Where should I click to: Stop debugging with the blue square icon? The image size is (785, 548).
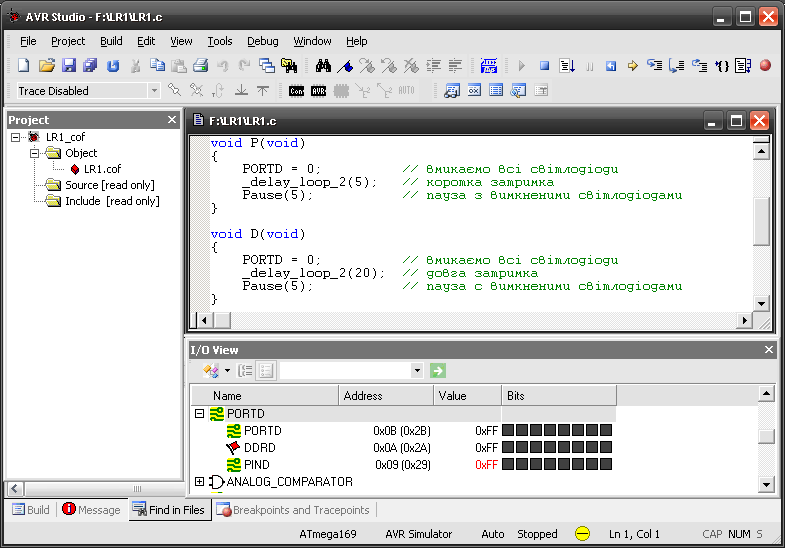click(x=545, y=66)
